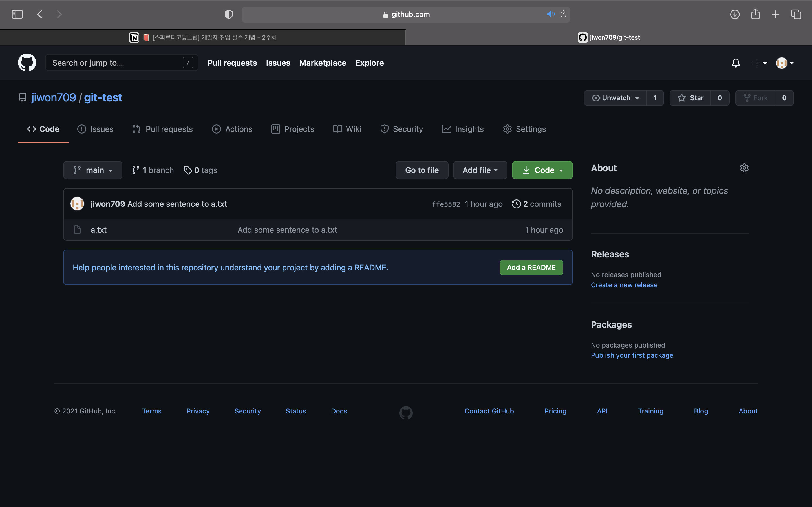This screenshot has width=812, height=507.
Task: Open the notifications bell
Action: click(x=736, y=63)
